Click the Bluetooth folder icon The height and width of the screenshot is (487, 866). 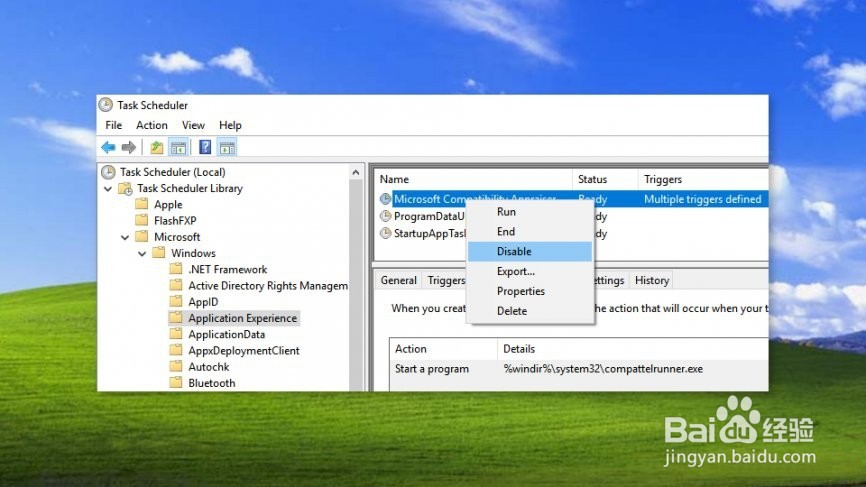tap(176, 383)
